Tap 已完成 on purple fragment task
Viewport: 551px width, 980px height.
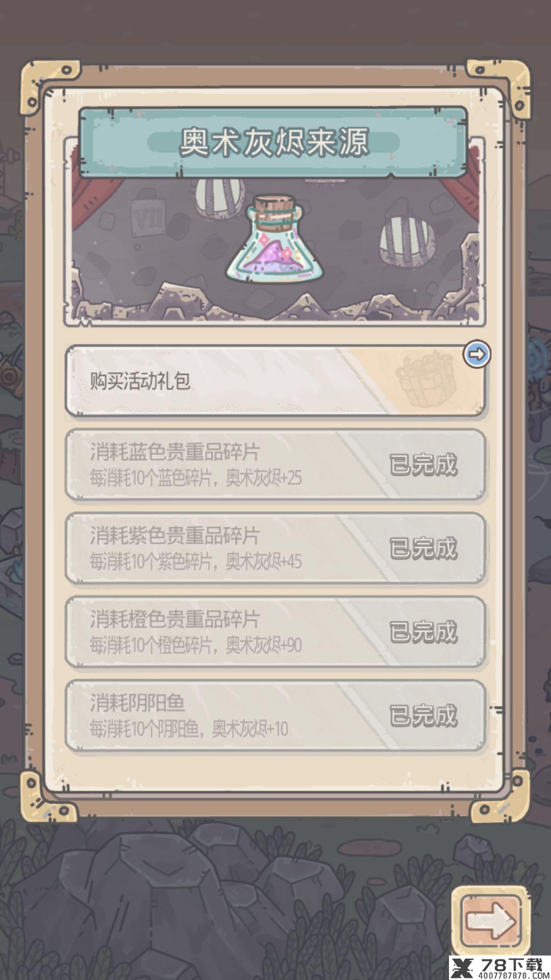click(x=423, y=548)
